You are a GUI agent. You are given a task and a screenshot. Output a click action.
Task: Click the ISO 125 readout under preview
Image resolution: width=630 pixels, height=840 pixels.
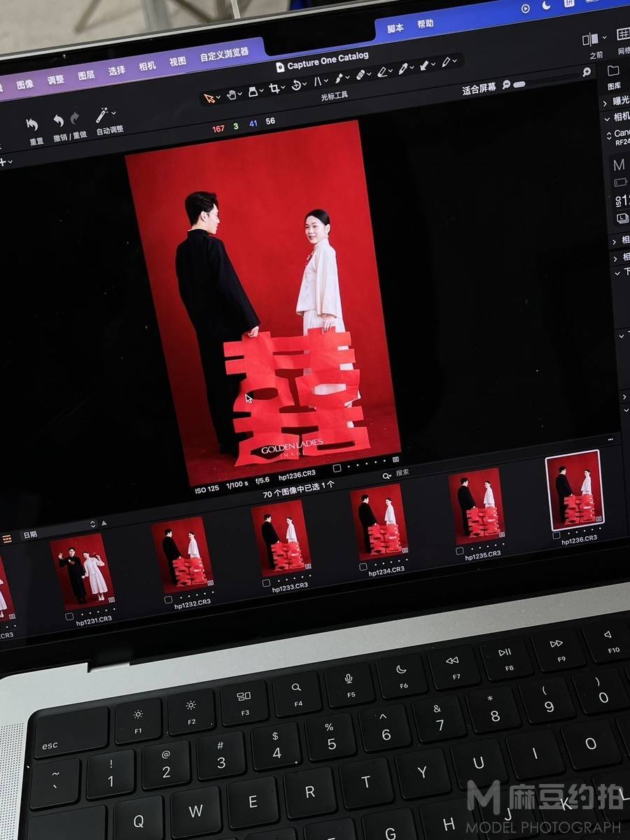tap(207, 490)
